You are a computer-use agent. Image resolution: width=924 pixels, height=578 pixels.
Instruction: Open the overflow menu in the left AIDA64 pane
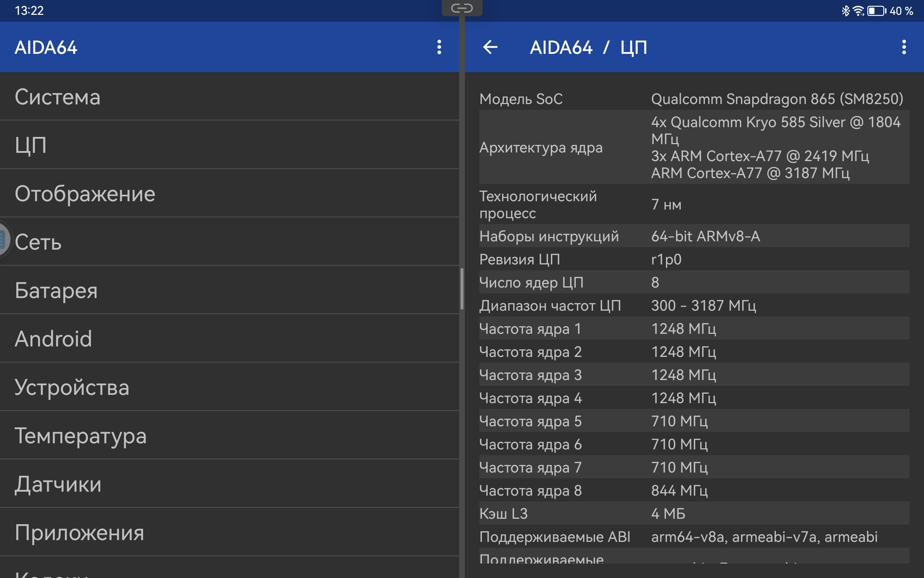point(439,47)
